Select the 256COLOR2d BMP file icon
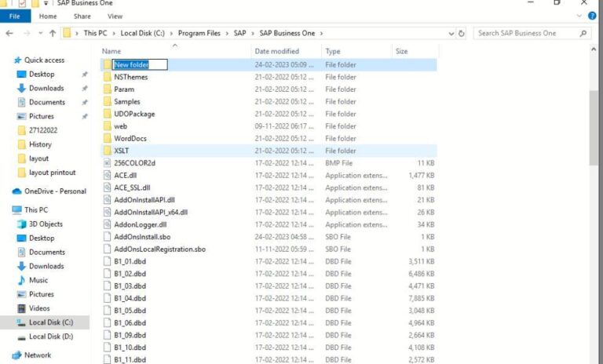This screenshot has width=603, height=364. (x=108, y=163)
